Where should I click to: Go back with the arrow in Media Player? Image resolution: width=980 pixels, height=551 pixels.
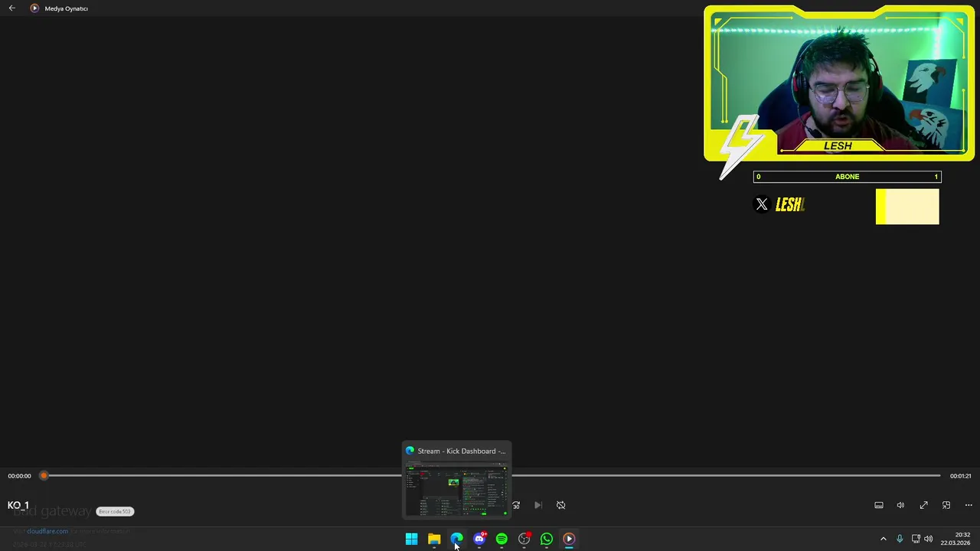click(x=12, y=8)
